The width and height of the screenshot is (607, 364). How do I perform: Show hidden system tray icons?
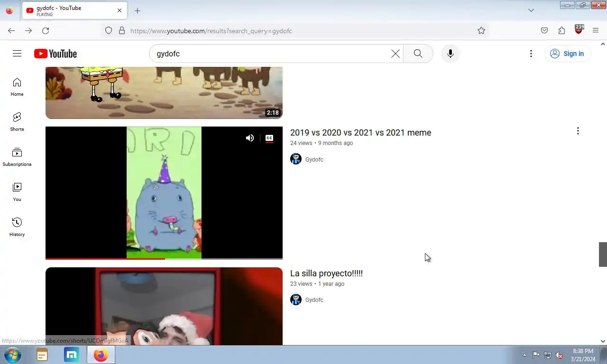pos(524,355)
